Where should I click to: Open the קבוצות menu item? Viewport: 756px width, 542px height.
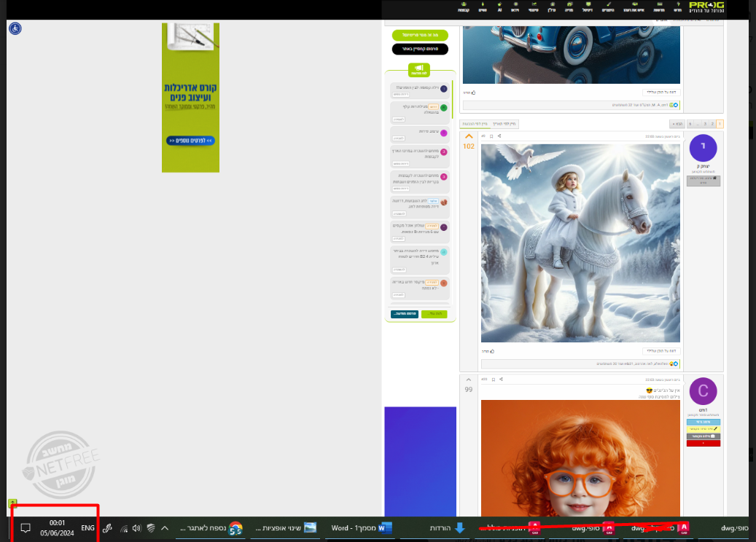464,7
